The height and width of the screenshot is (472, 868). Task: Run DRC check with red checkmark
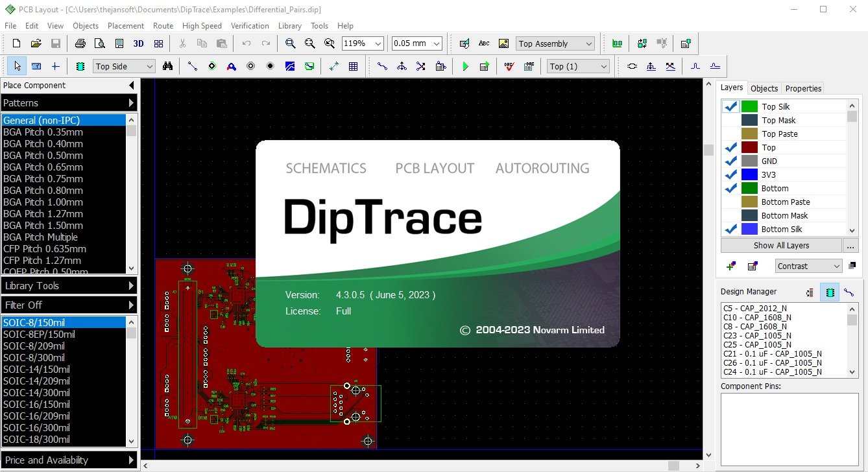(x=509, y=66)
